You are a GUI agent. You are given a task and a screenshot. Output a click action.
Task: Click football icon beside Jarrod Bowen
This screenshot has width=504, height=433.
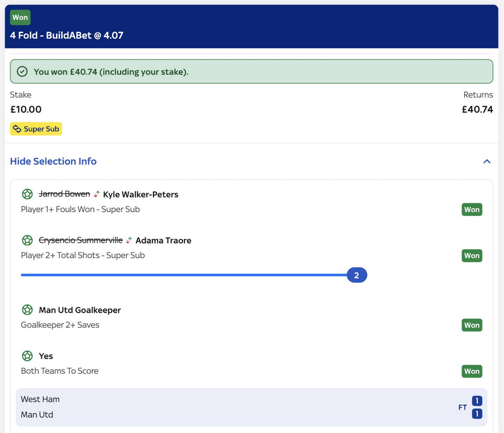(x=27, y=194)
